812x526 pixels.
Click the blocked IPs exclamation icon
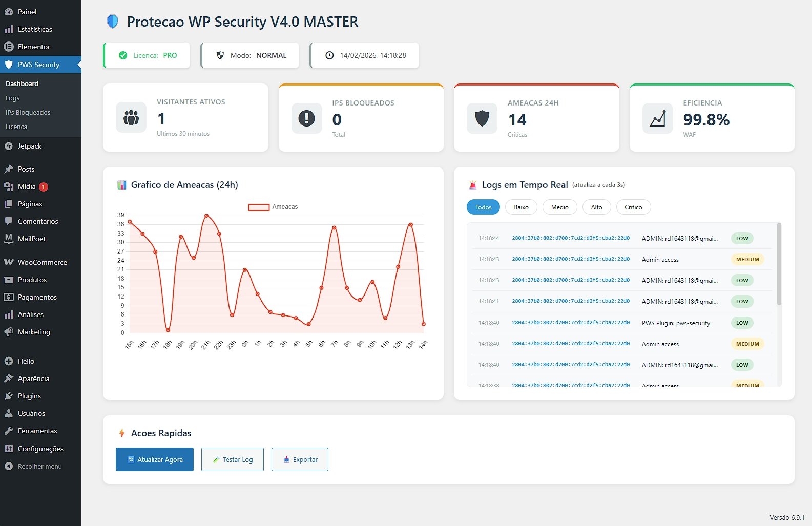click(x=306, y=118)
